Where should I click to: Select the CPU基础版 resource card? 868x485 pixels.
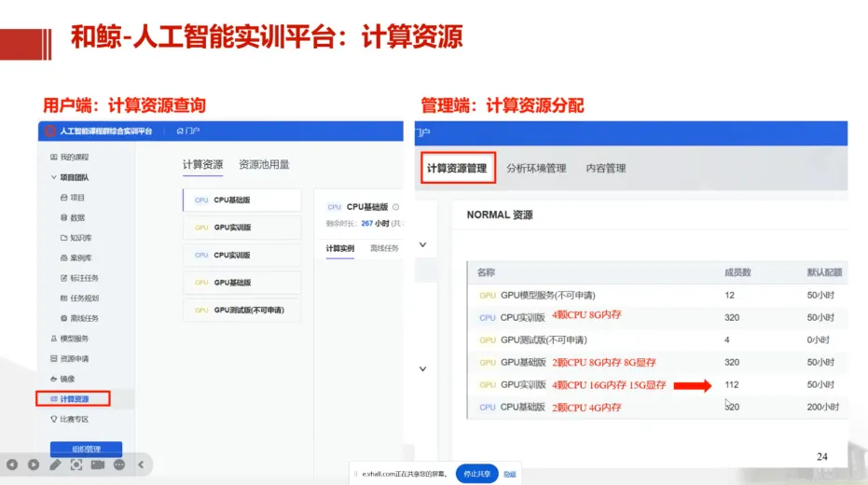click(241, 200)
